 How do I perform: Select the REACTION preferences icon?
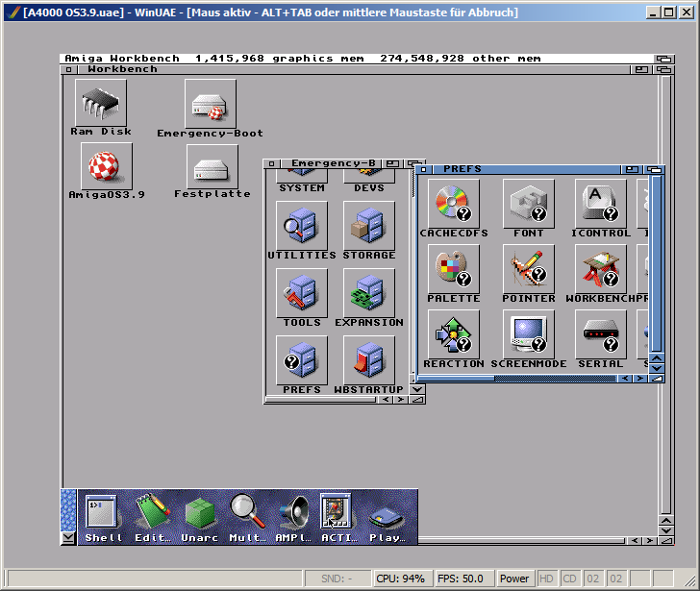coord(454,334)
